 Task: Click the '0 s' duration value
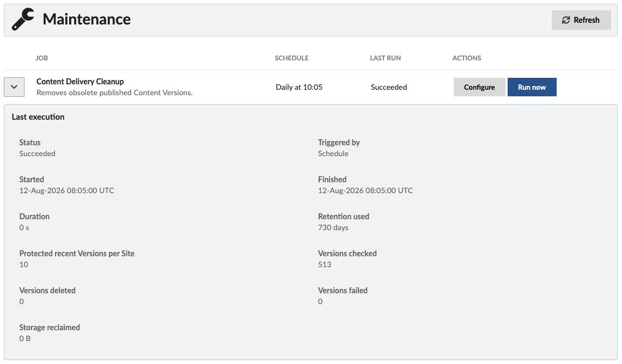point(24,228)
